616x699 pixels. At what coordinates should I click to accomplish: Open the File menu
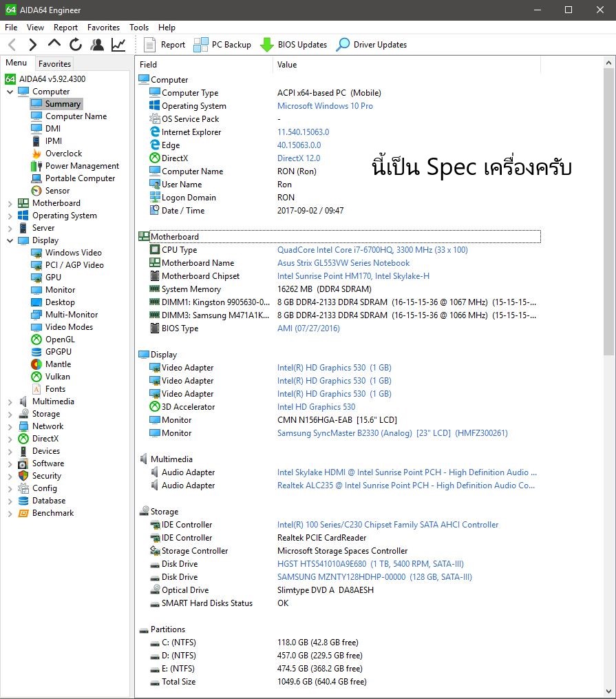coord(11,27)
